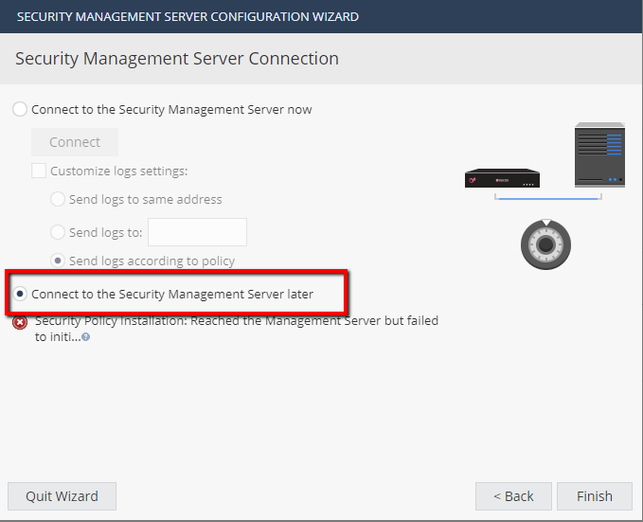Viewport: 643px width, 522px height.
Task: Click the Security Policy Installation error message
Action: click(236, 322)
